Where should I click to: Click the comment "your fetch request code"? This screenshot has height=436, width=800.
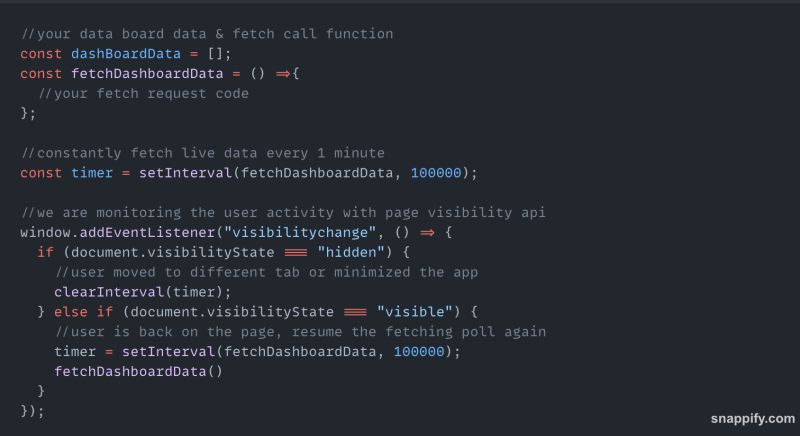143,93
